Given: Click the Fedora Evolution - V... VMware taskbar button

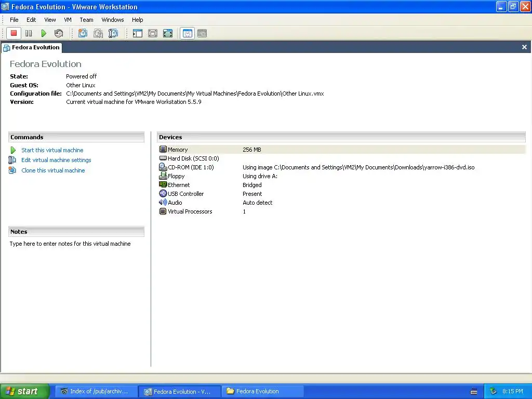Looking at the screenshot, I should [x=179, y=391].
